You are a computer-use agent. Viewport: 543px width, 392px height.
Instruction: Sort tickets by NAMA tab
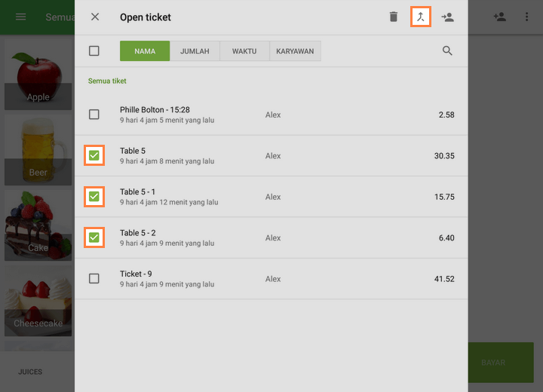[x=145, y=51]
